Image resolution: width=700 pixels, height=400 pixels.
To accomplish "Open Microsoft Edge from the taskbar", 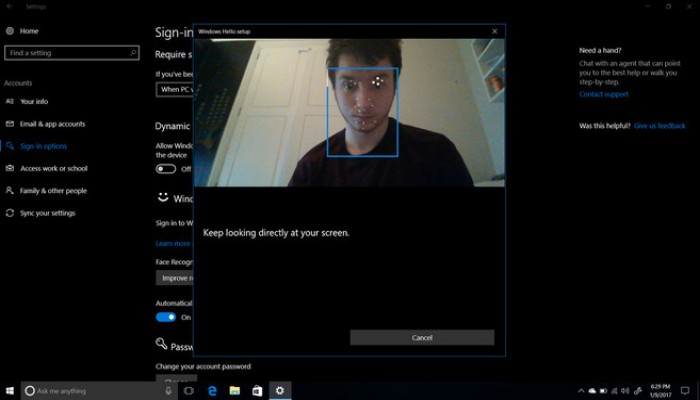I will click(212, 391).
